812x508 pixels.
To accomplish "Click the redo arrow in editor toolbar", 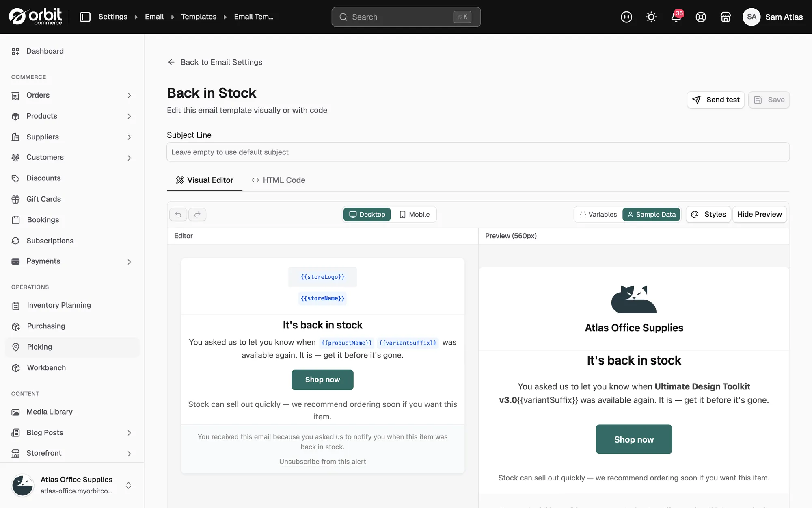I will coord(197,214).
